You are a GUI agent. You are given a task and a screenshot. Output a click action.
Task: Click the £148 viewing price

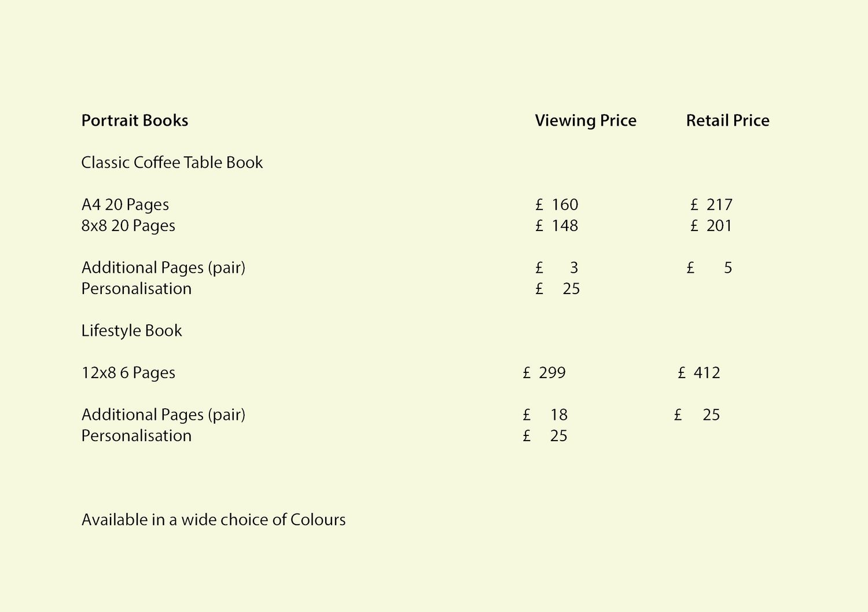click(x=557, y=226)
